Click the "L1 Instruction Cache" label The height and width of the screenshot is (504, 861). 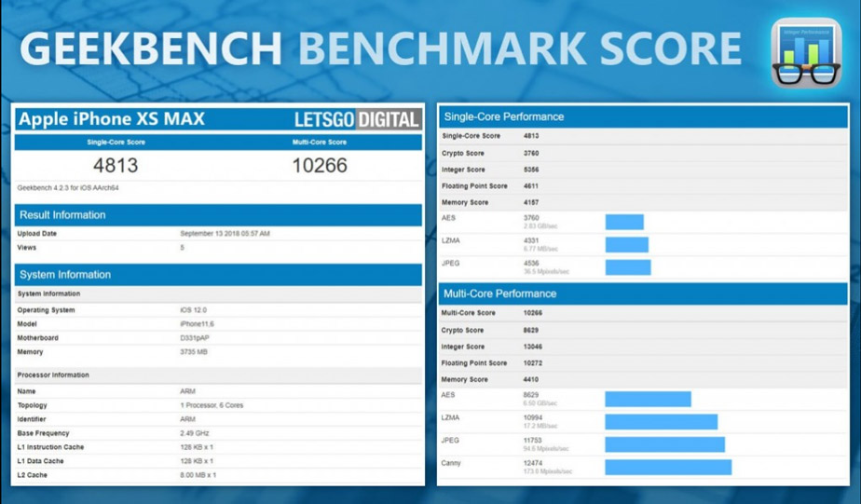tap(50, 447)
